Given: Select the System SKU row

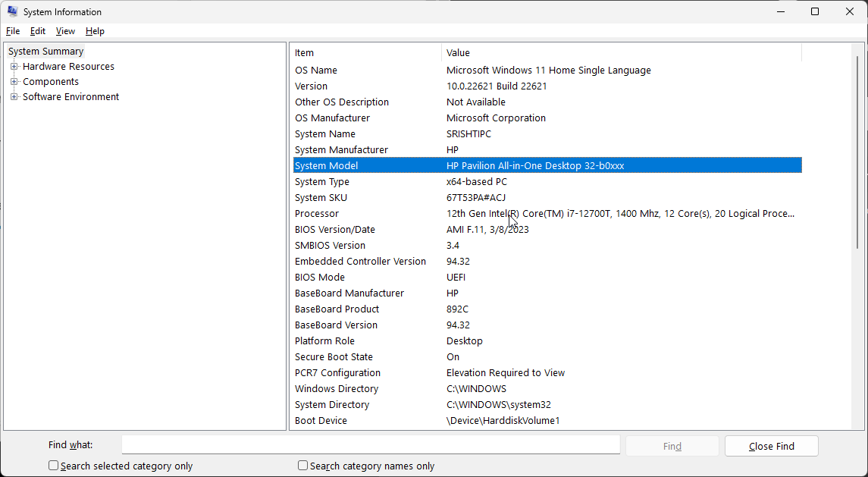Looking at the screenshot, I should coord(547,198).
